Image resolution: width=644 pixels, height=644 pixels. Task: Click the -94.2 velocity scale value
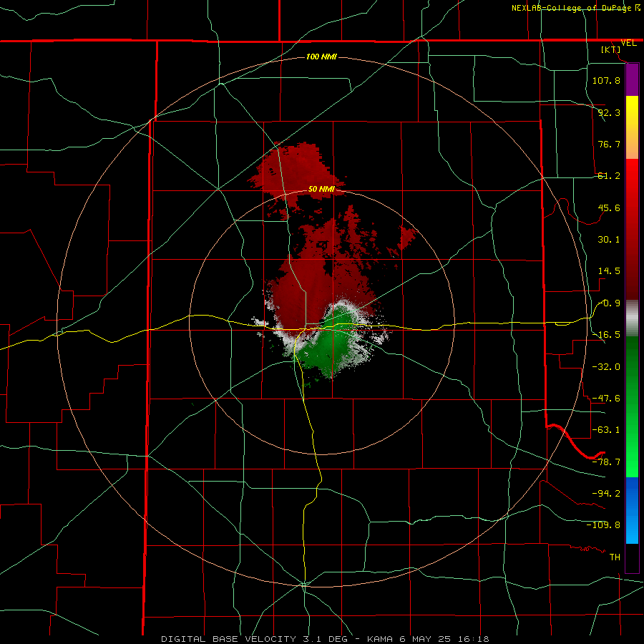pyautogui.click(x=606, y=493)
